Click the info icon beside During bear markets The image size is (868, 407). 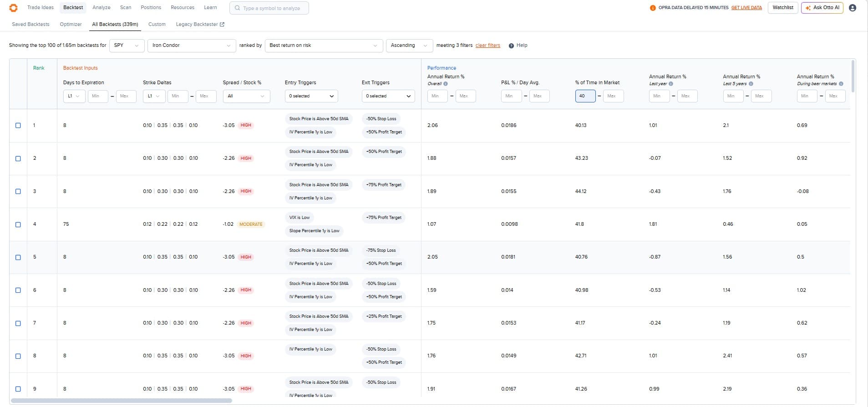[x=841, y=84]
